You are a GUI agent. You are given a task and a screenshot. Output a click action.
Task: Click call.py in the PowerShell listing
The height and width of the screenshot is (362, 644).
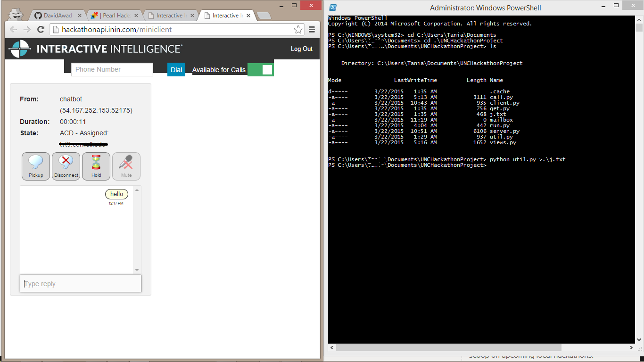[501, 97]
